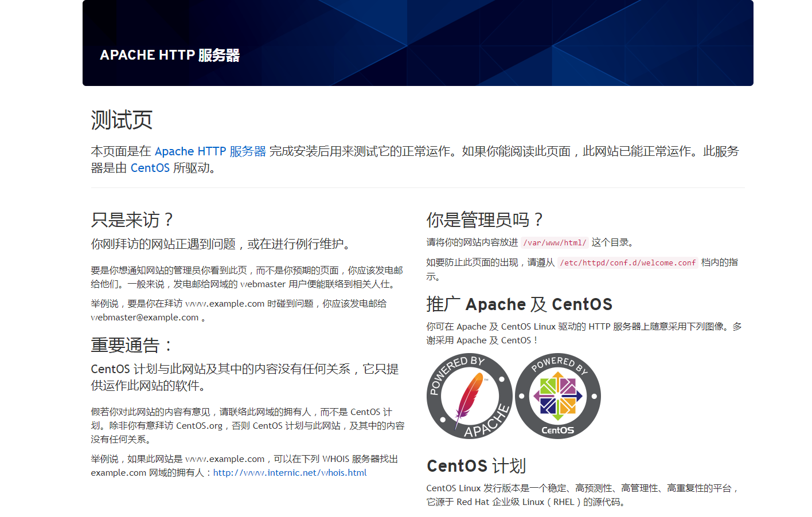This screenshot has width=812, height=517.
Task: Click the paragraph starting CentOS Linux 发行版本
Action: (583, 495)
